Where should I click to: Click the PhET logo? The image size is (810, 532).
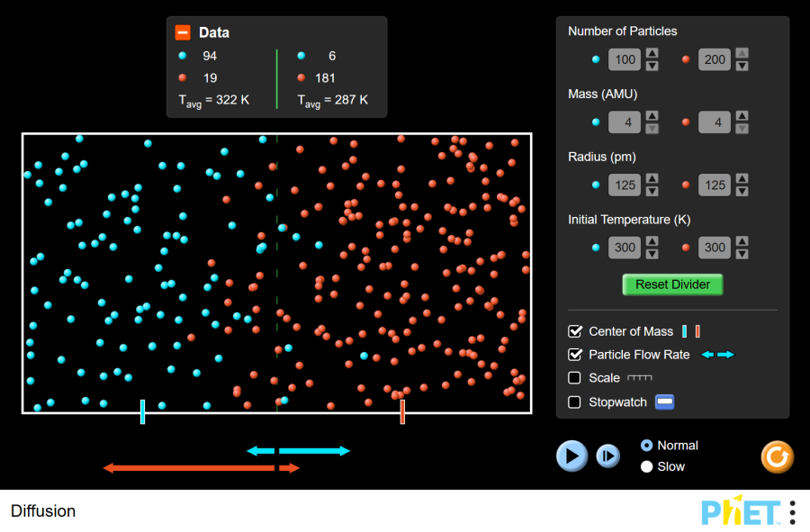coord(741,511)
